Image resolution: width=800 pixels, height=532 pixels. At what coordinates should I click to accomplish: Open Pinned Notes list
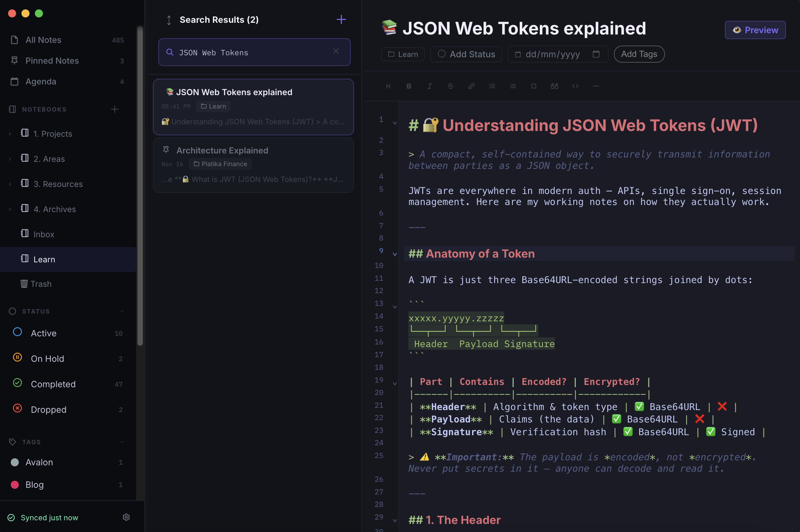(68, 61)
